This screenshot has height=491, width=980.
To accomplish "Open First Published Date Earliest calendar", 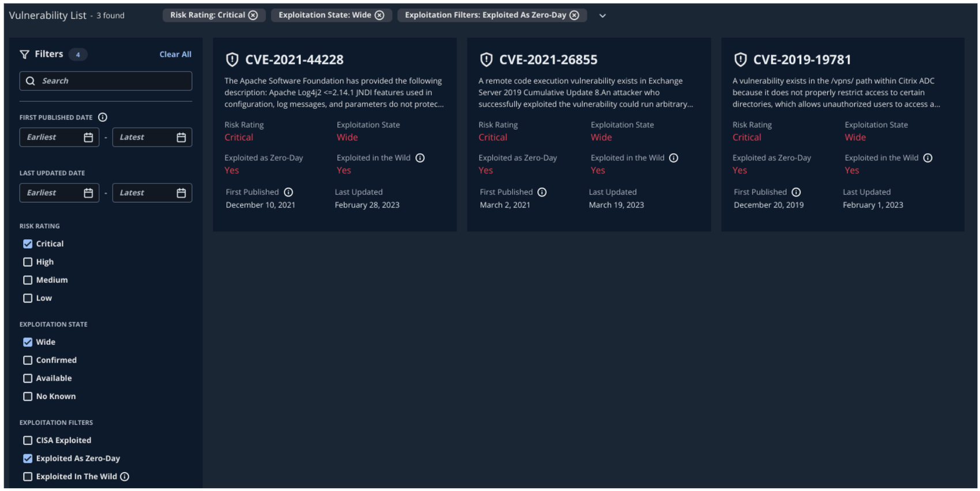I will click(88, 137).
